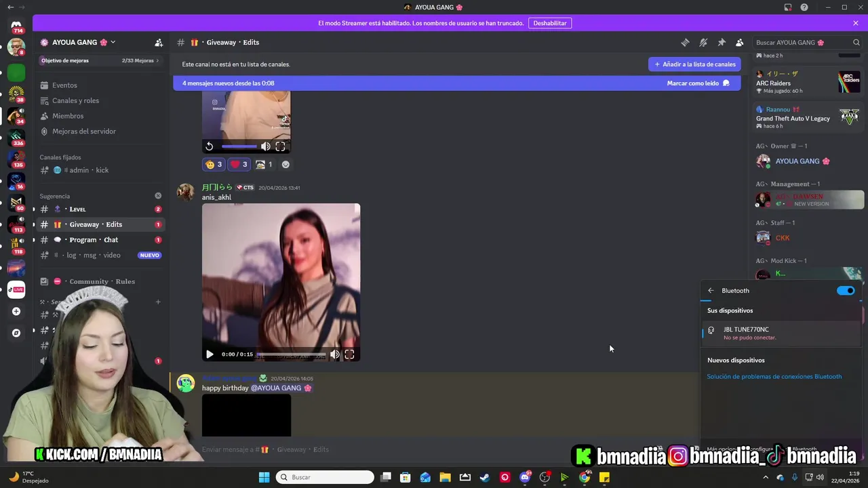Open the Microsoft Store taskbar icon
Screen dimensions: 868x488
[x=406, y=477]
